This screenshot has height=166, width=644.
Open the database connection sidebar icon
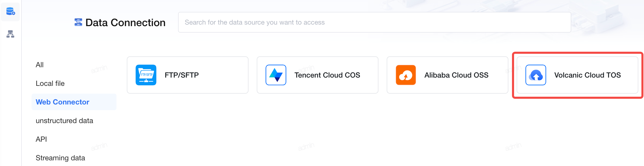point(10,11)
